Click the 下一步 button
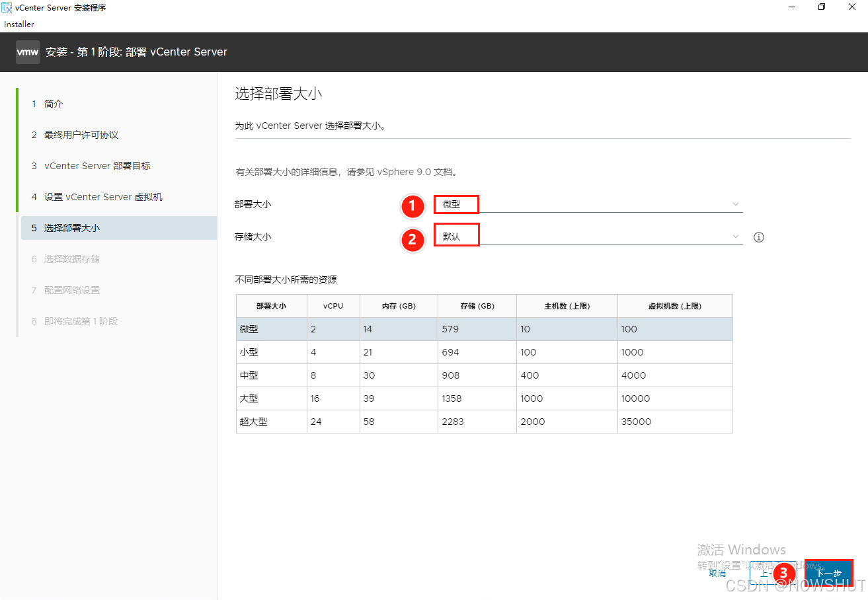868x600 pixels. (x=828, y=573)
